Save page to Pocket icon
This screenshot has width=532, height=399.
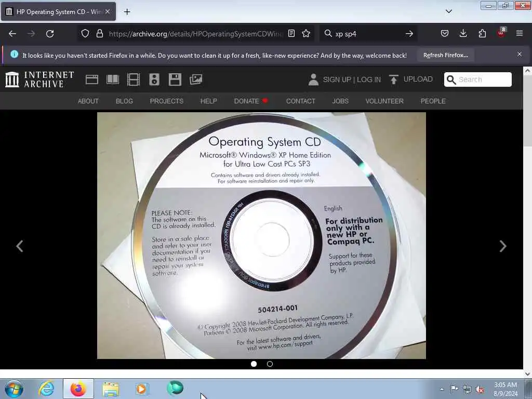pyautogui.click(x=445, y=33)
